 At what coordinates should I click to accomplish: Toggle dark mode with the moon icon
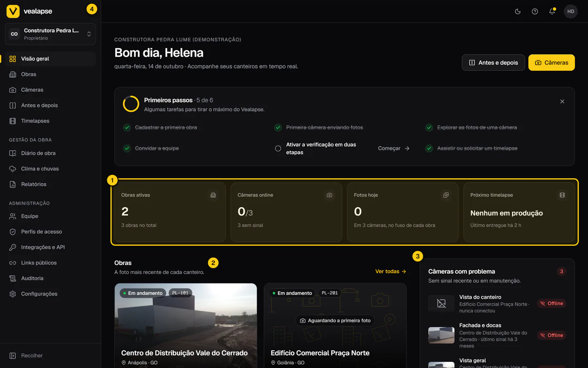coord(518,11)
